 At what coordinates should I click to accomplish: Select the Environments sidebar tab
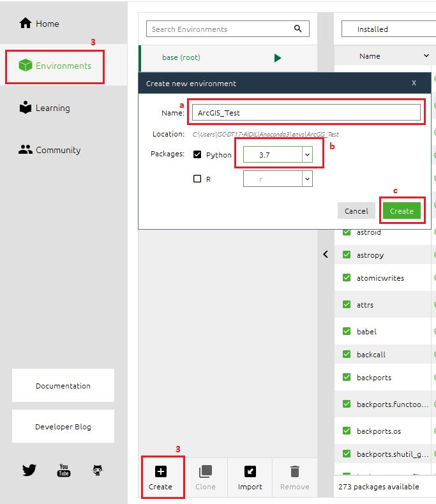63,66
